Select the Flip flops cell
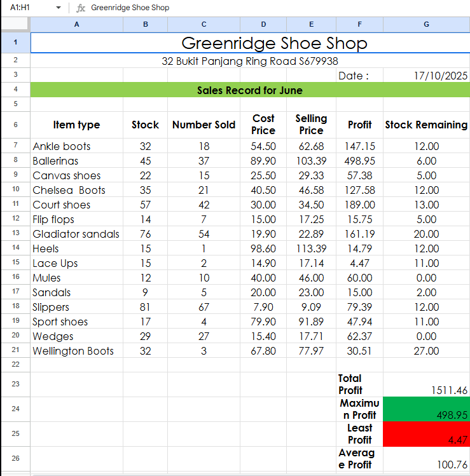Viewport: 470px width, 476px height. (76, 219)
